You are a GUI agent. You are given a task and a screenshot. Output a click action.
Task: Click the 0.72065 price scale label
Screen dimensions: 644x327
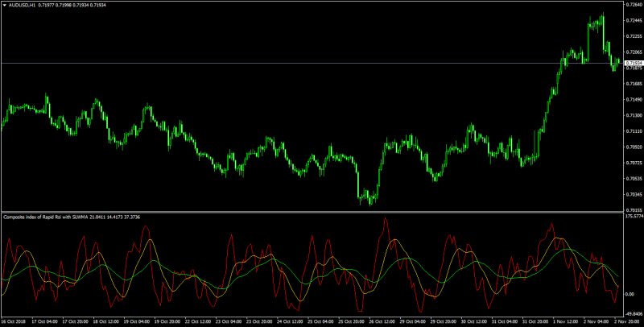click(634, 52)
